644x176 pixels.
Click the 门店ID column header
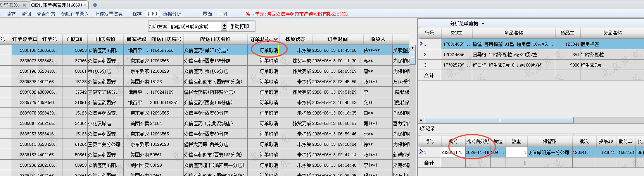point(75,39)
